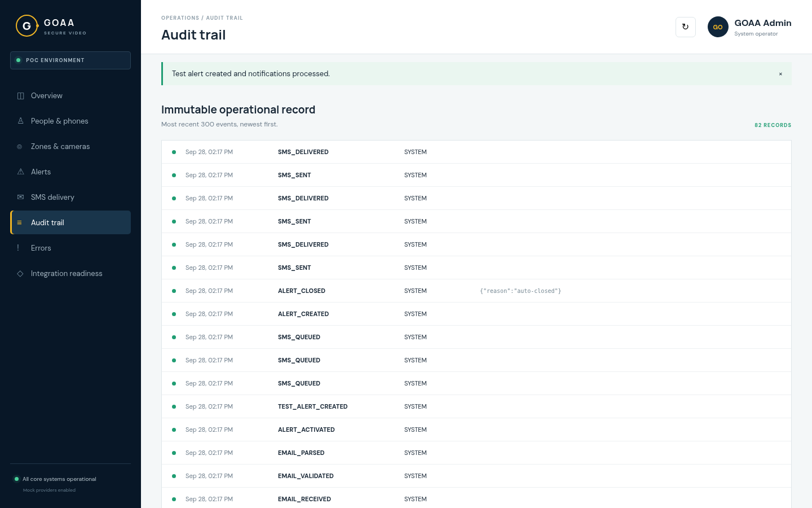The width and height of the screenshot is (812, 508).
Task: Click the Immutable operational record heading
Action: pos(238,110)
